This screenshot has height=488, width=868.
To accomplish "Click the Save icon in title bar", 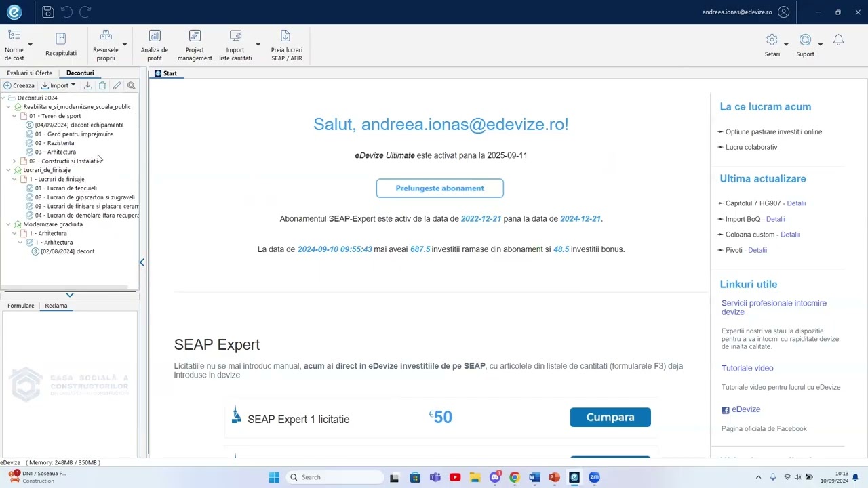I will (47, 12).
